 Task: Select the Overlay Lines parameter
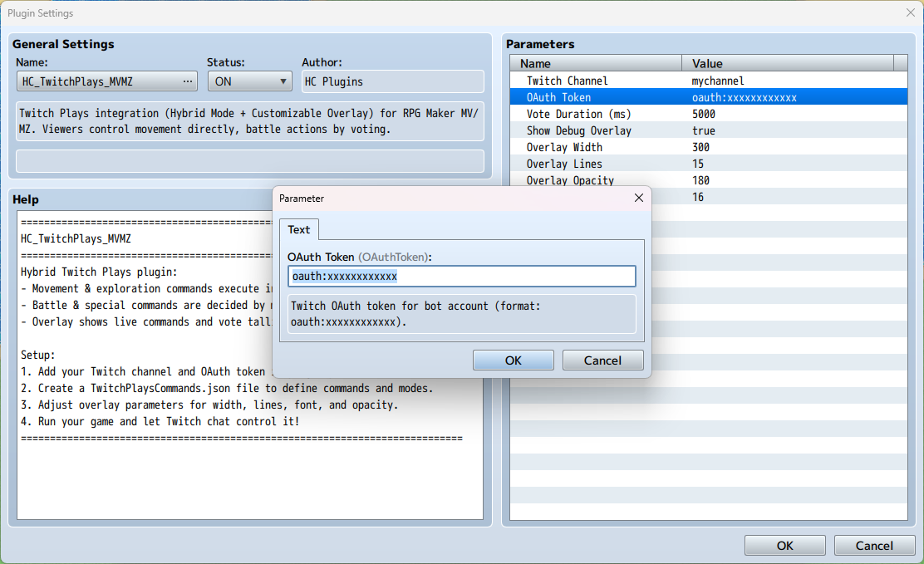pyautogui.click(x=708, y=164)
